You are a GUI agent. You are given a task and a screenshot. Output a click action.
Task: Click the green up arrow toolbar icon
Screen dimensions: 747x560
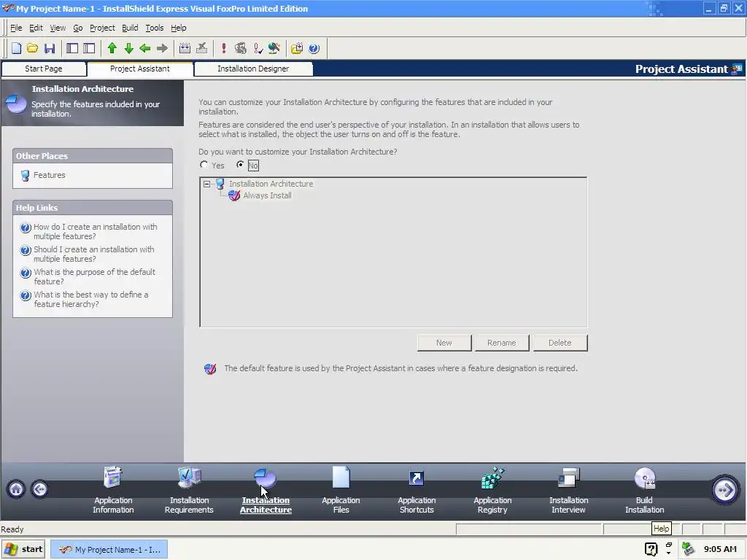[x=112, y=48]
